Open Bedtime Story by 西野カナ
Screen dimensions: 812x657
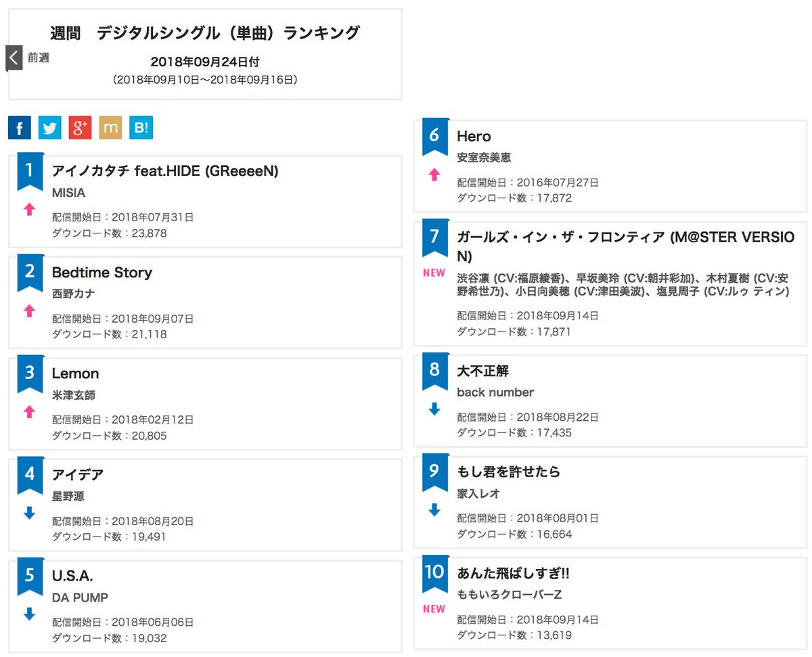102,273
